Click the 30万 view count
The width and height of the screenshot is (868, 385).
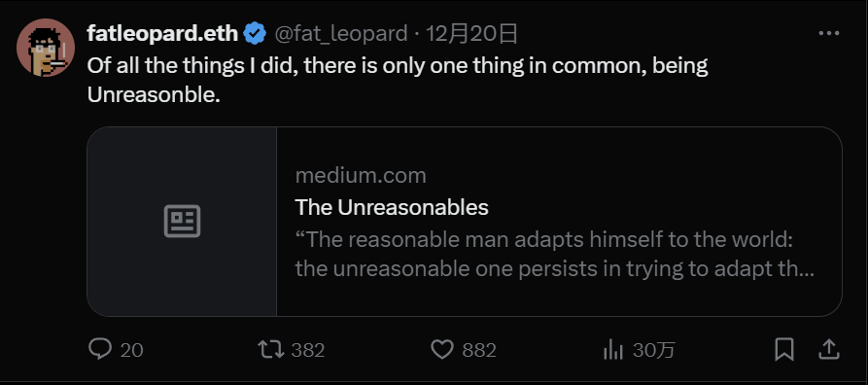click(654, 351)
